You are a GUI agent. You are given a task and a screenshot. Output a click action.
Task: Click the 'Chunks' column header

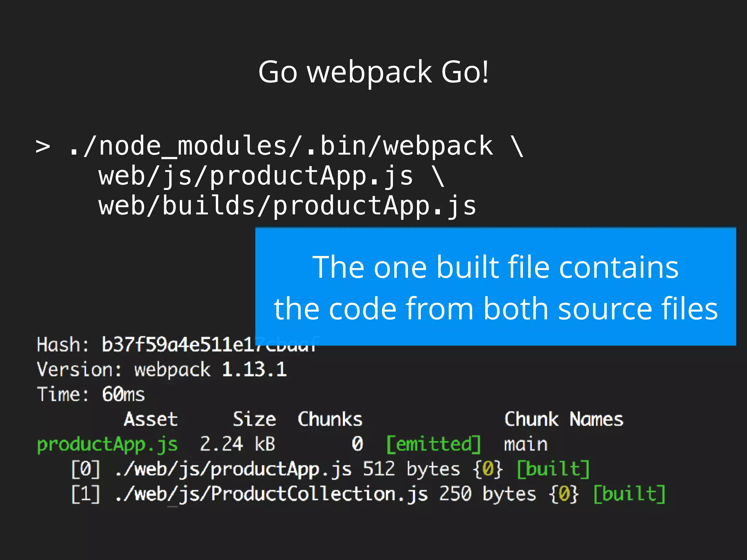[330, 419]
